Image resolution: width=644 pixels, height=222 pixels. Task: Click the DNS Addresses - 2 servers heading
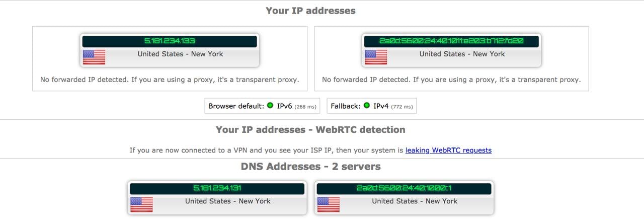point(310,167)
